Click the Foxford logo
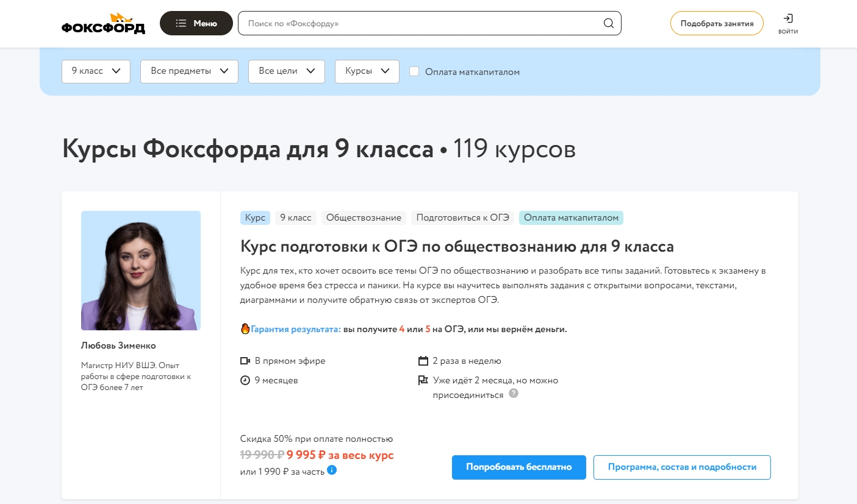The width and height of the screenshot is (857, 504). 103,24
